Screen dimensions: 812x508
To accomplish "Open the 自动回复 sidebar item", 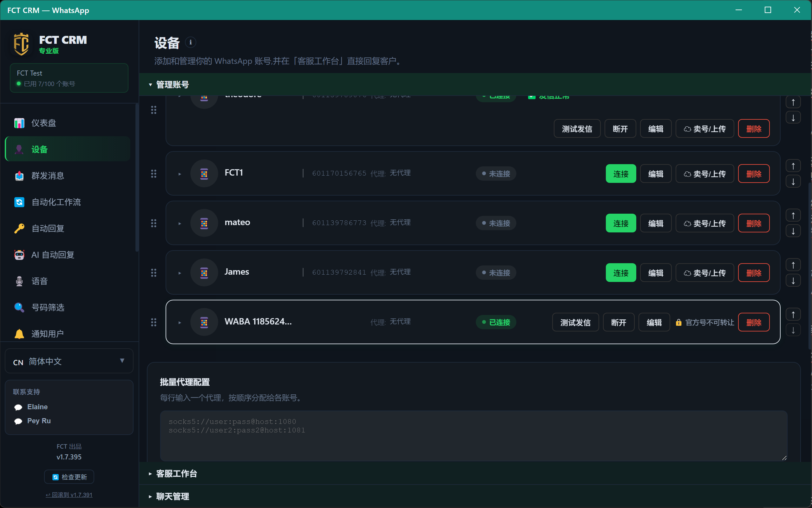I will coord(68,229).
